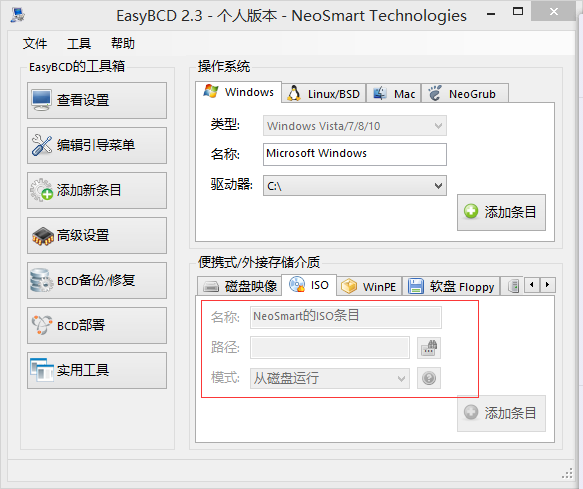Switch to the Linux/BSD tab

(324, 93)
